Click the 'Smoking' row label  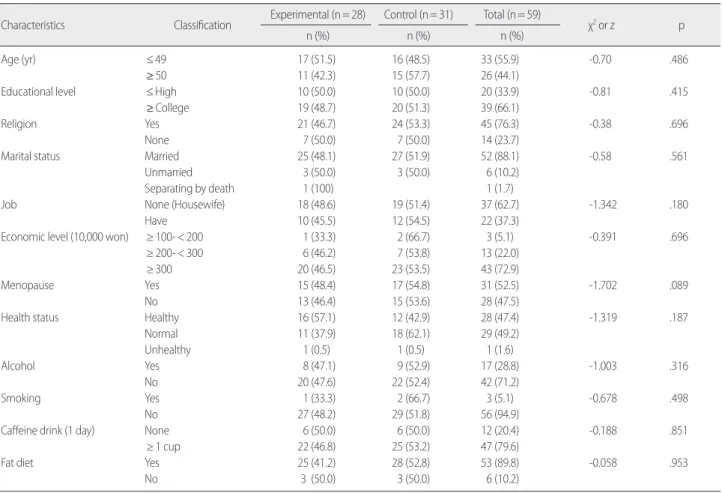pyautogui.click(x=20, y=398)
